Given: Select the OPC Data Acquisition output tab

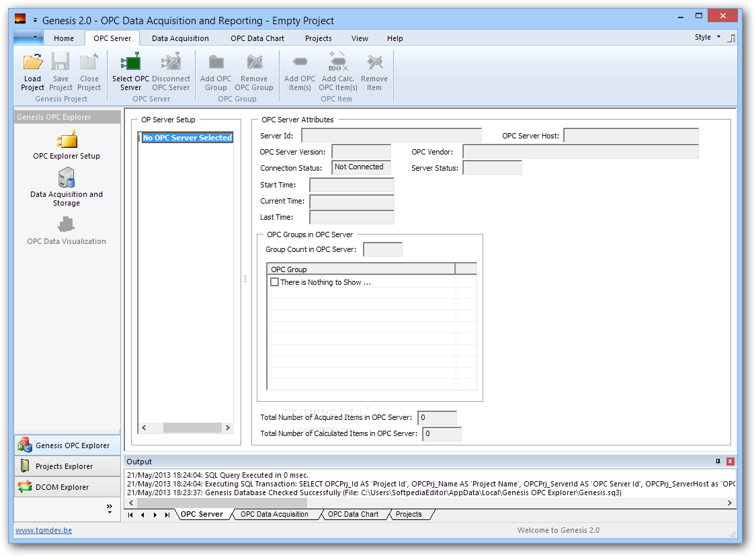Looking at the screenshot, I should [274, 515].
